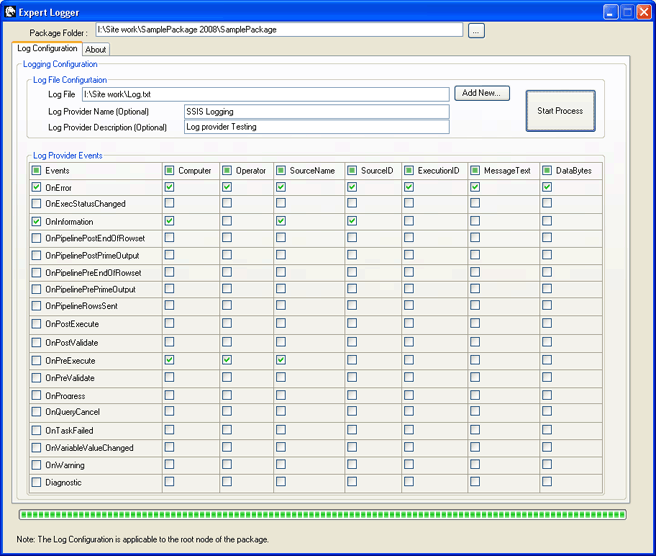The height and width of the screenshot is (556, 656).
Task: Toggle the SourceName column header checkbox
Action: point(282,171)
